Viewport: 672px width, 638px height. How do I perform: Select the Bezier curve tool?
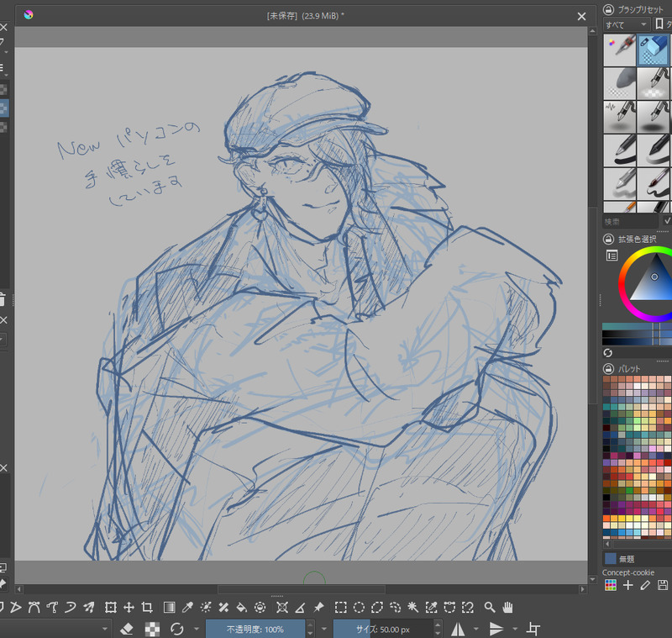[34, 607]
